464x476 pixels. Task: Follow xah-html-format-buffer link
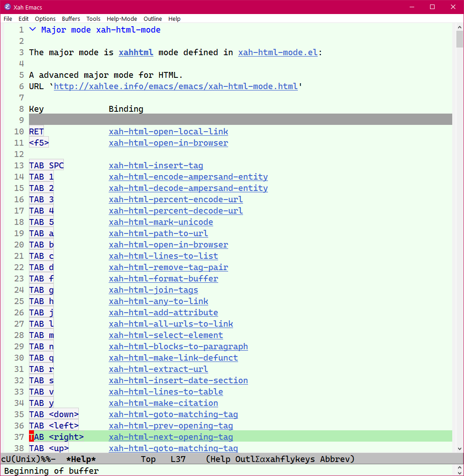[x=163, y=279]
